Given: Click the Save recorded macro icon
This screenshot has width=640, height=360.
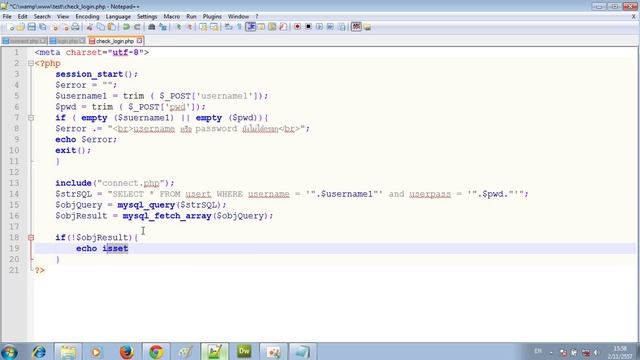Looking at the screenshot, I should tap(342, 27).
